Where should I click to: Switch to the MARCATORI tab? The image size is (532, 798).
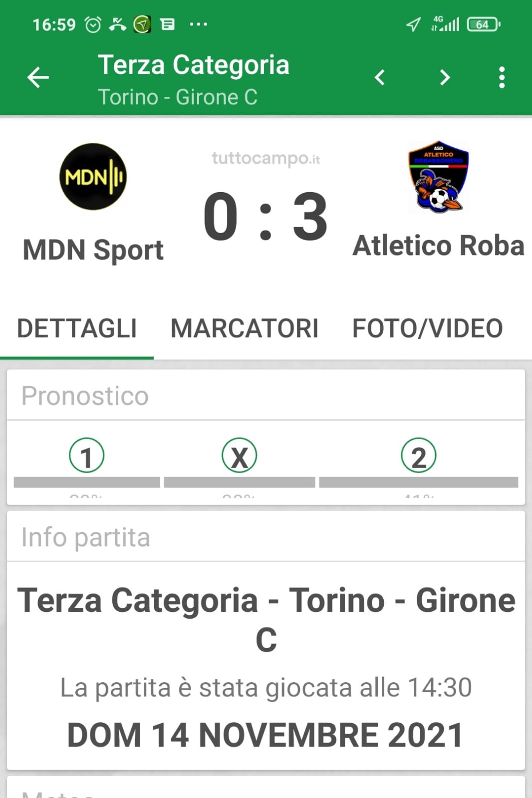(x=245, y=328)
